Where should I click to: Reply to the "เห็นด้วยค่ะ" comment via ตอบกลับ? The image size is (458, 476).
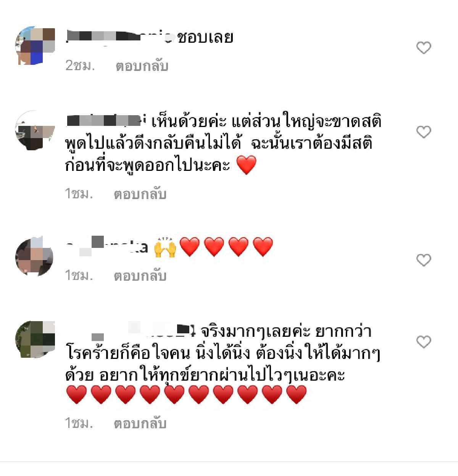140,194
